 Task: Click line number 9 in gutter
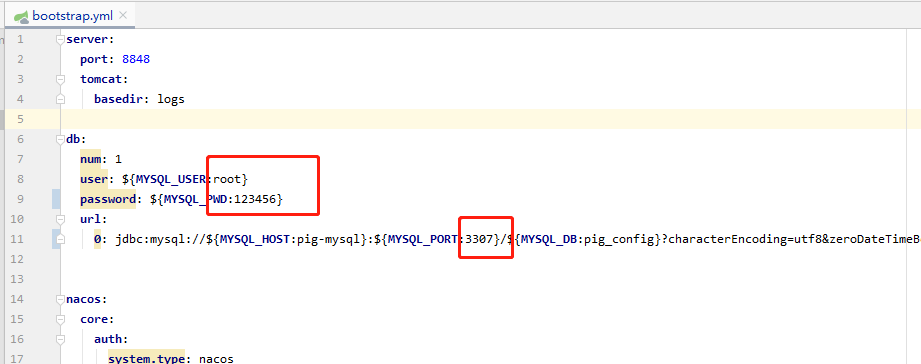click(21, 199)
